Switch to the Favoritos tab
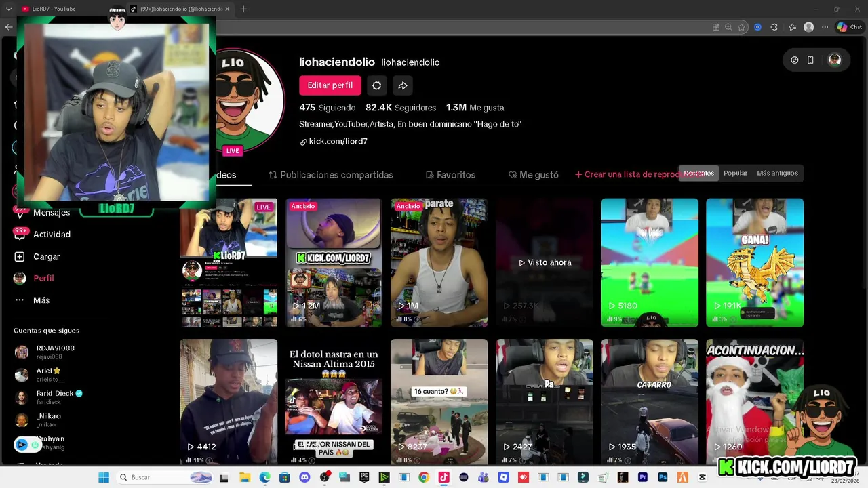 click(450, 175)
